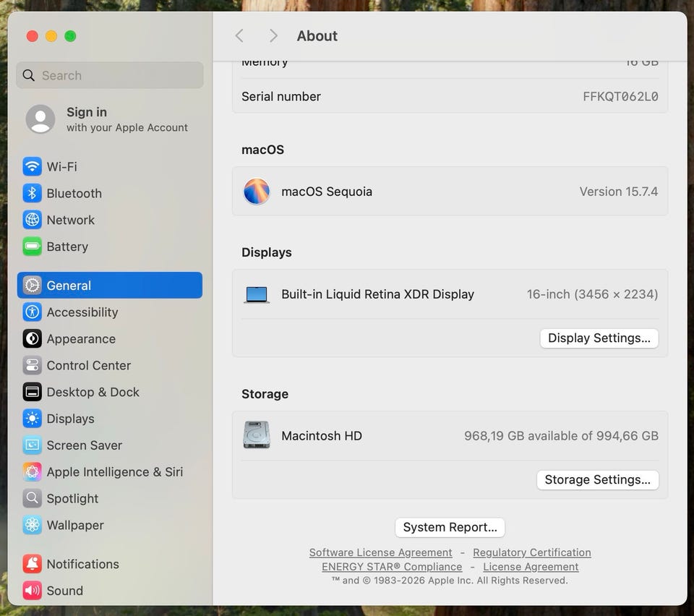Open System Report...

point(450,527)
